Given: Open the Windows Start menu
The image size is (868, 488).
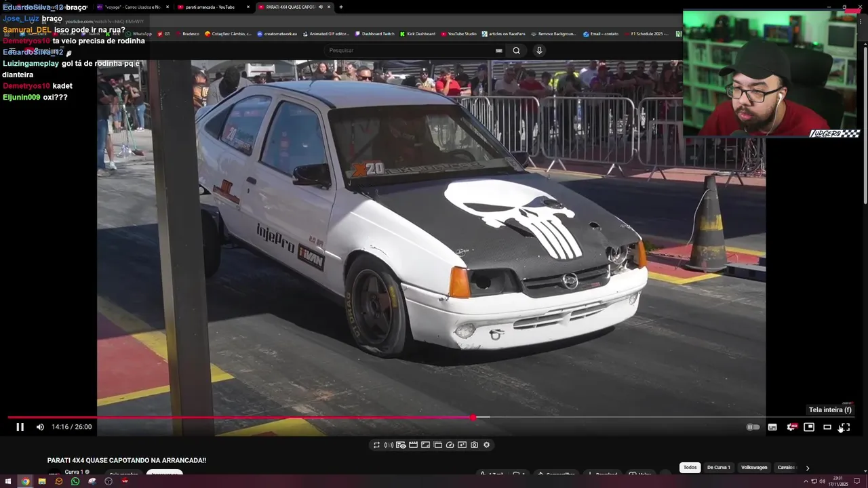Looking at the screenshot, I should coord(8,481).
